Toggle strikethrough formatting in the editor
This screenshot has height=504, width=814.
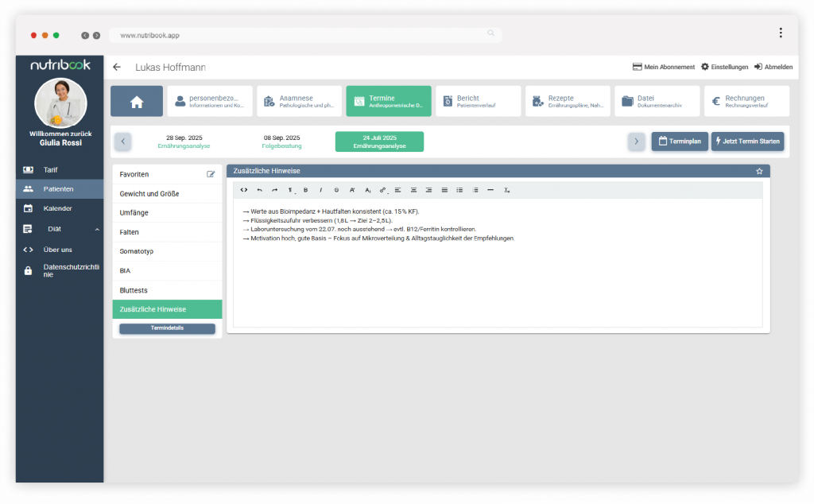tap(336, 190)
